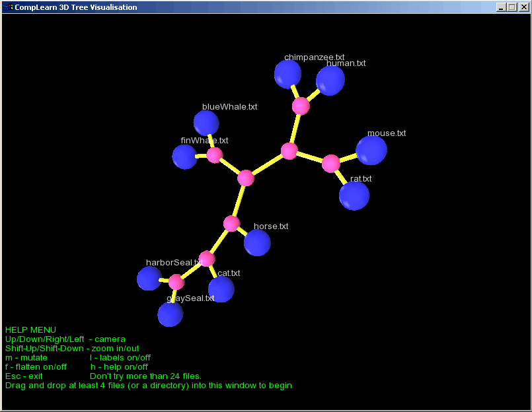Click the mouse.txt blue node
This screenshot has width=532, height=412.
(x=371, y=150)
